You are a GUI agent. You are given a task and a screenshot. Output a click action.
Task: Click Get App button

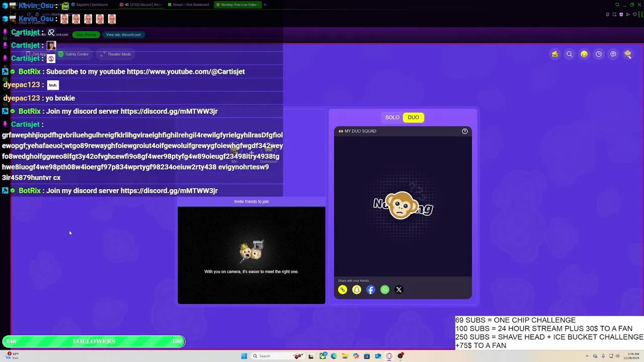coord(37,54)
